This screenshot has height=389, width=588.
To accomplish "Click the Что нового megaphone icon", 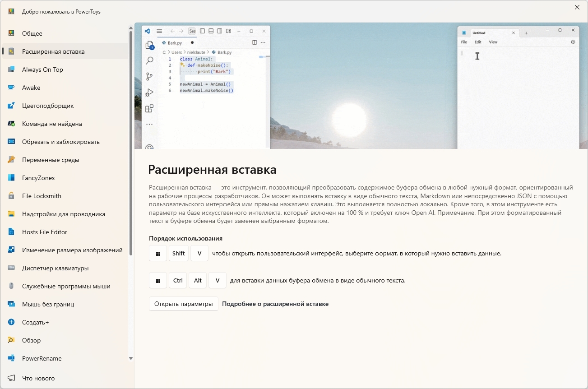I will 12,378.
